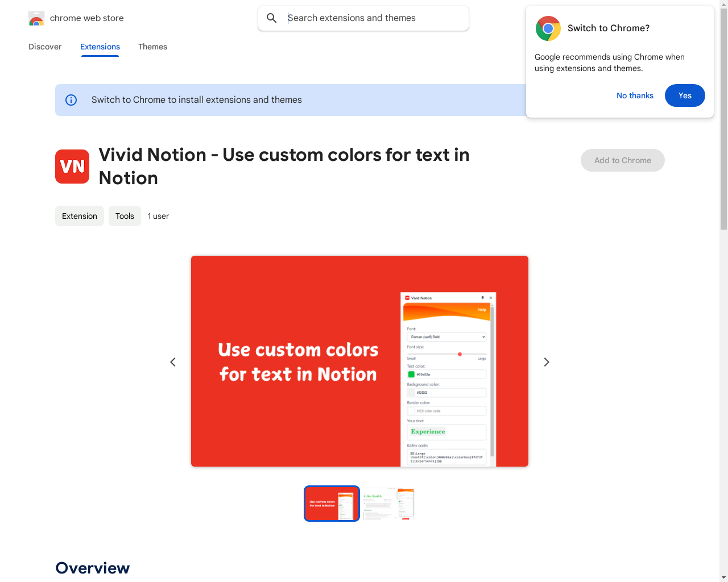Open the Extensions tab
728x582 pixels.
[100, 47]
